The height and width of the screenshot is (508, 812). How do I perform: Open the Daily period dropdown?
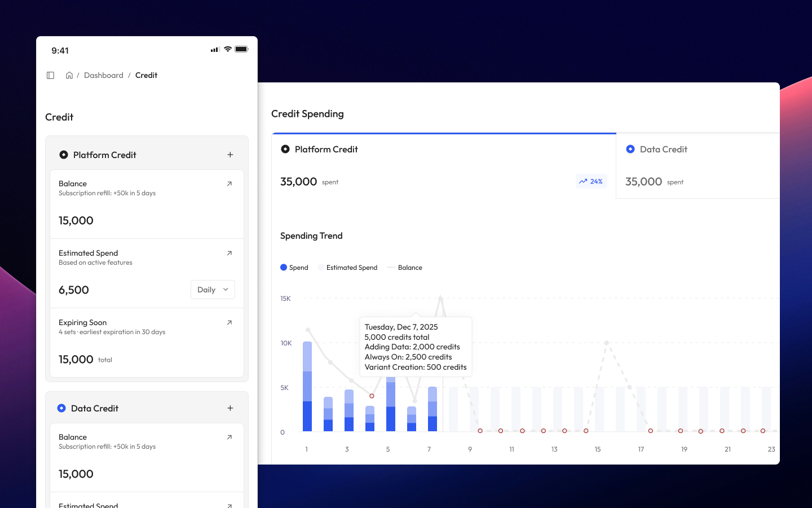click(213, 290)
